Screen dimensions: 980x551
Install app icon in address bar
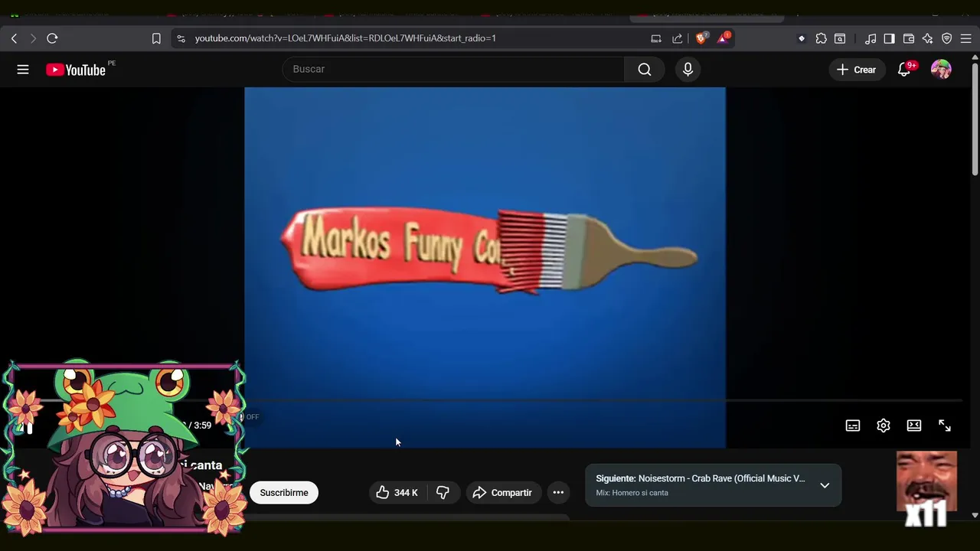tap(656, 38)
